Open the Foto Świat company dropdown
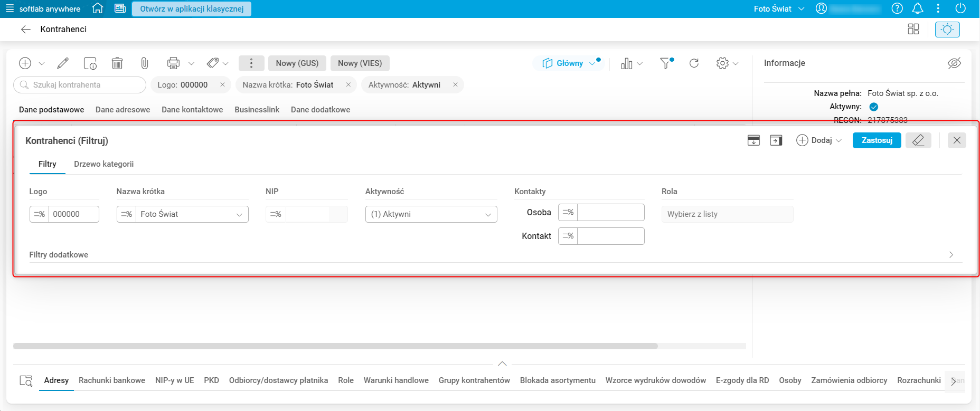The width and height of the screenshot is (980, 411). click(779, 9)
